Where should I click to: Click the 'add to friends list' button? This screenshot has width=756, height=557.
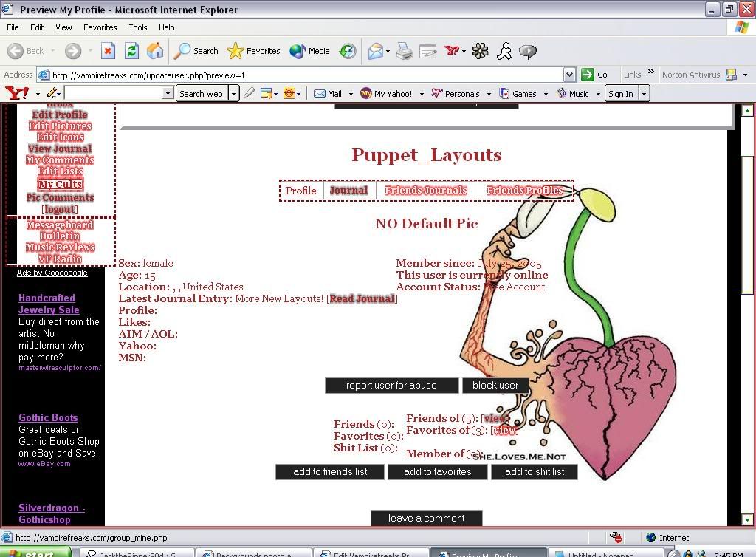tap(330, 471)
